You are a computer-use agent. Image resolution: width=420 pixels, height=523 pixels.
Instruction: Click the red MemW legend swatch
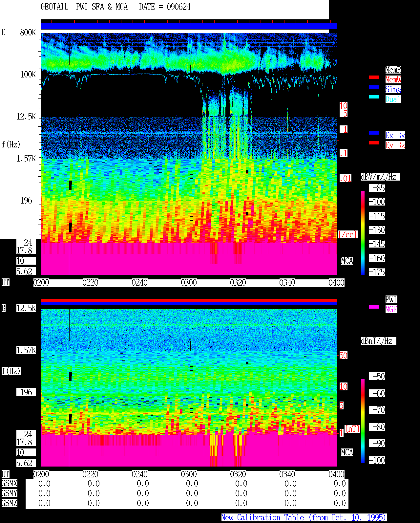374,77
